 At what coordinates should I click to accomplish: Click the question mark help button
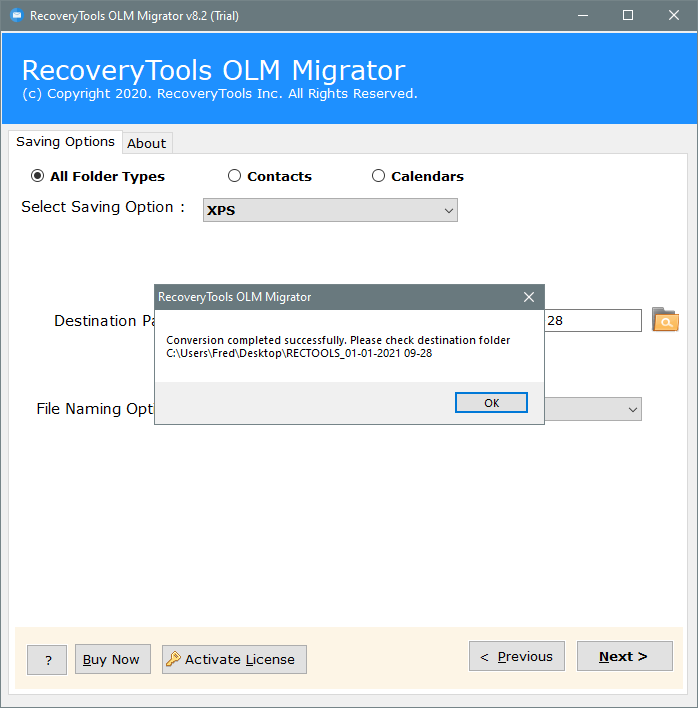[x=47, y=660]
